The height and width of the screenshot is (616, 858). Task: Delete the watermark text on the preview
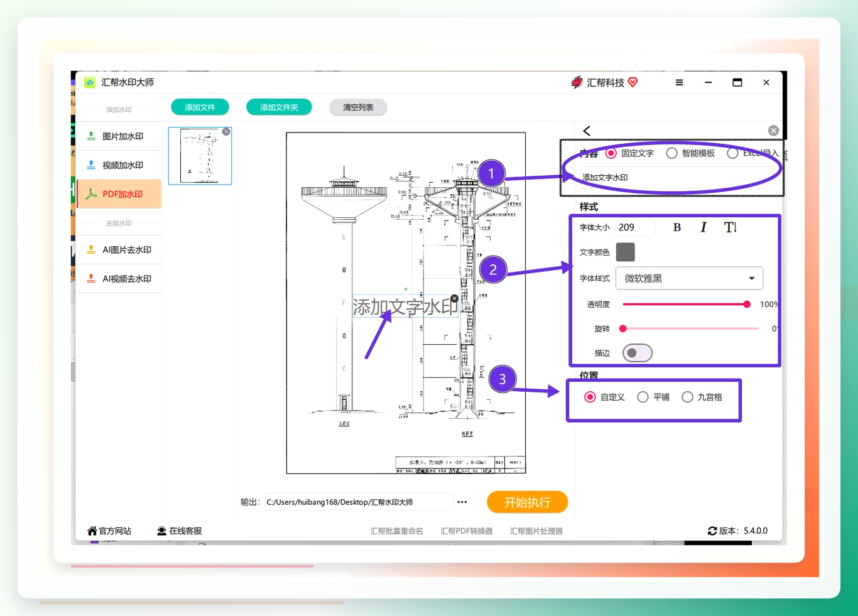(x=455, y=299)
